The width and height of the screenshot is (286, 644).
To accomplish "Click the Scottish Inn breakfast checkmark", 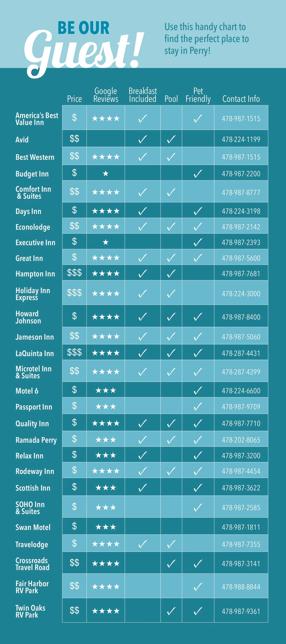I will point(142,488).
